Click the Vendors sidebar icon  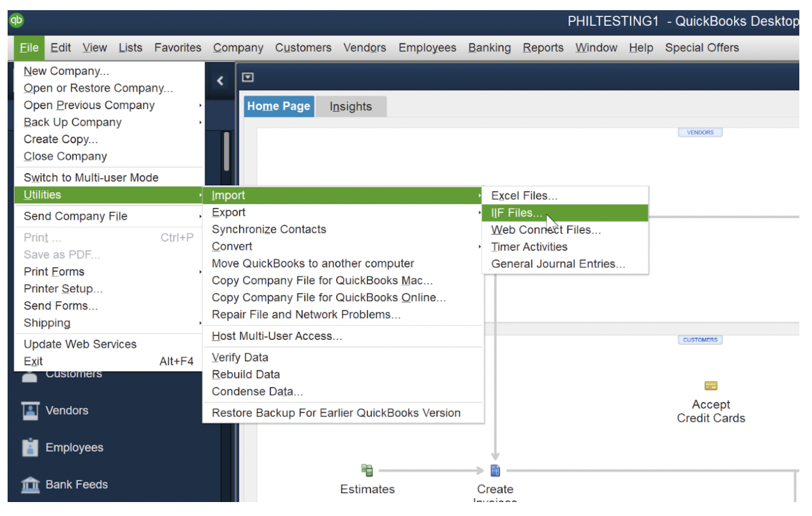[x=30, y=411]
